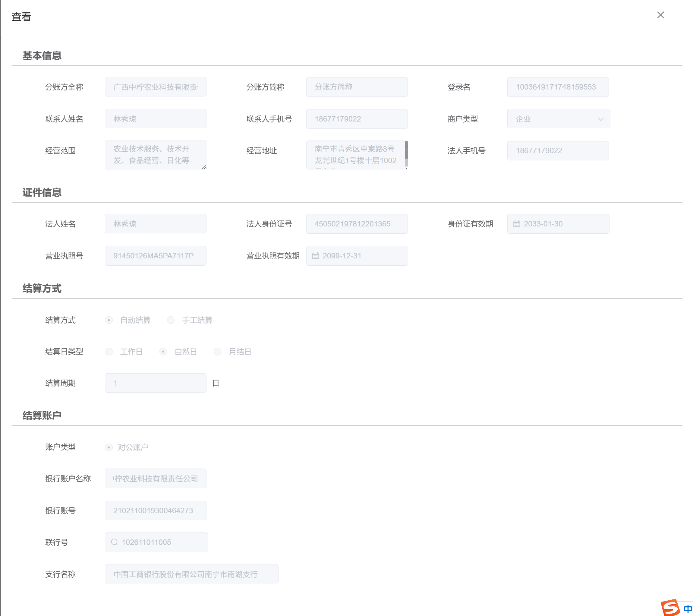Click the Sogou input method S icon

click(670, 607)
